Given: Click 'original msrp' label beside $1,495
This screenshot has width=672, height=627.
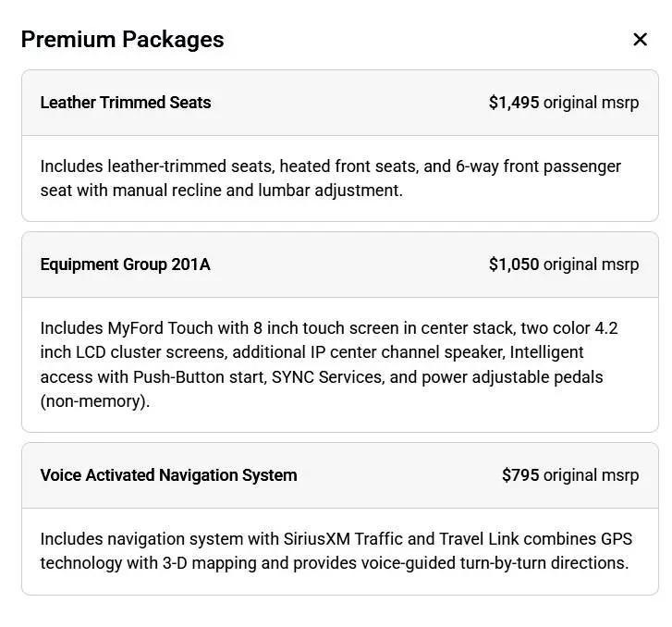Looking at the screenshot, I should click(591, 103).
